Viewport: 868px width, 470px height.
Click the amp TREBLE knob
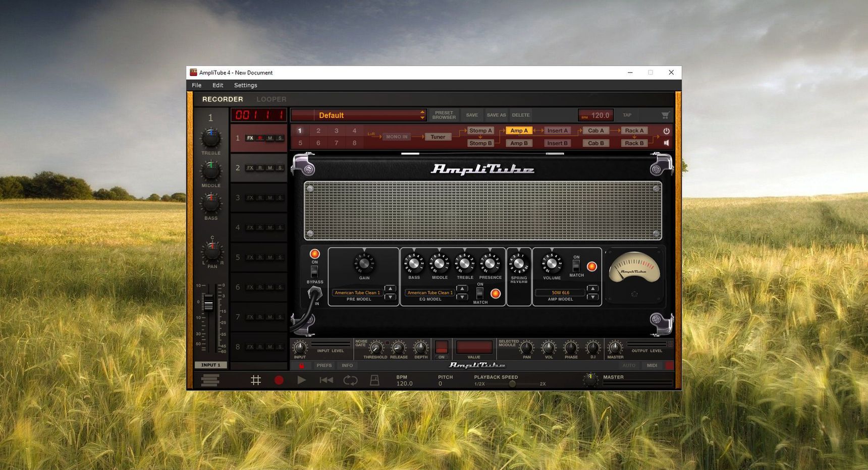(465, 263)
